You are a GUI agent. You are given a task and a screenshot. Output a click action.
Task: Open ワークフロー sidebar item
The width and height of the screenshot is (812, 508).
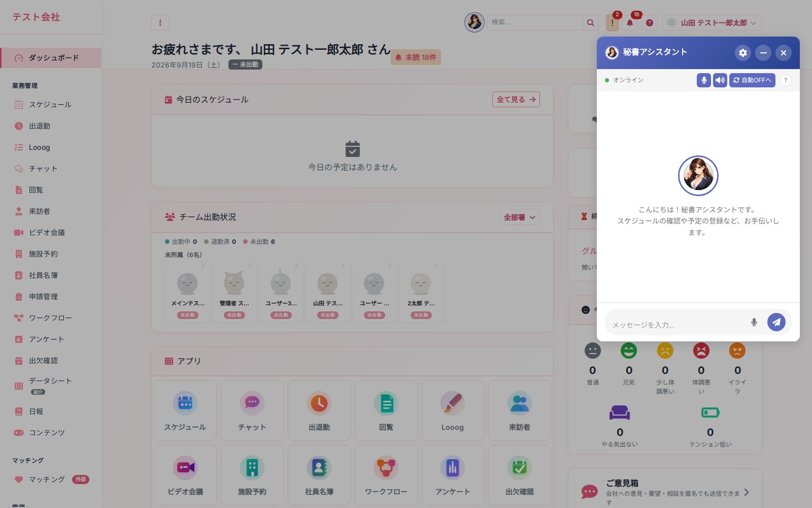point(51,318)
